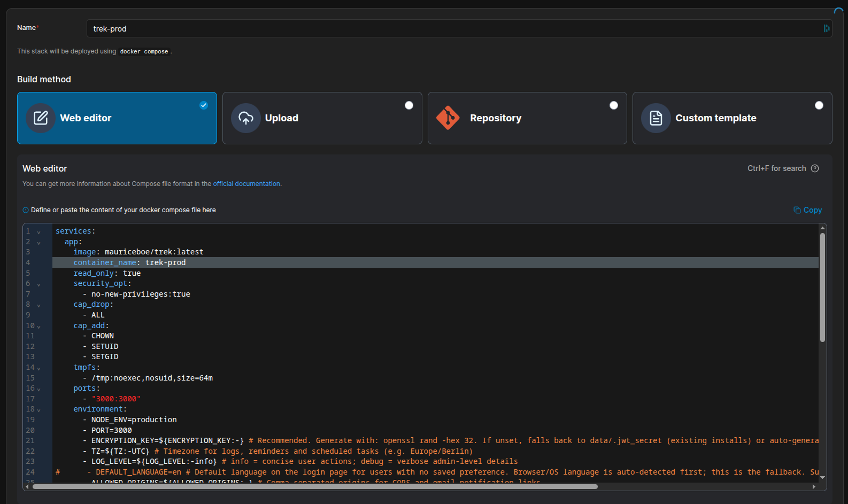Click the Repository git icon
The width and height of the screenshot is (848, 504).
pos(448,118)
